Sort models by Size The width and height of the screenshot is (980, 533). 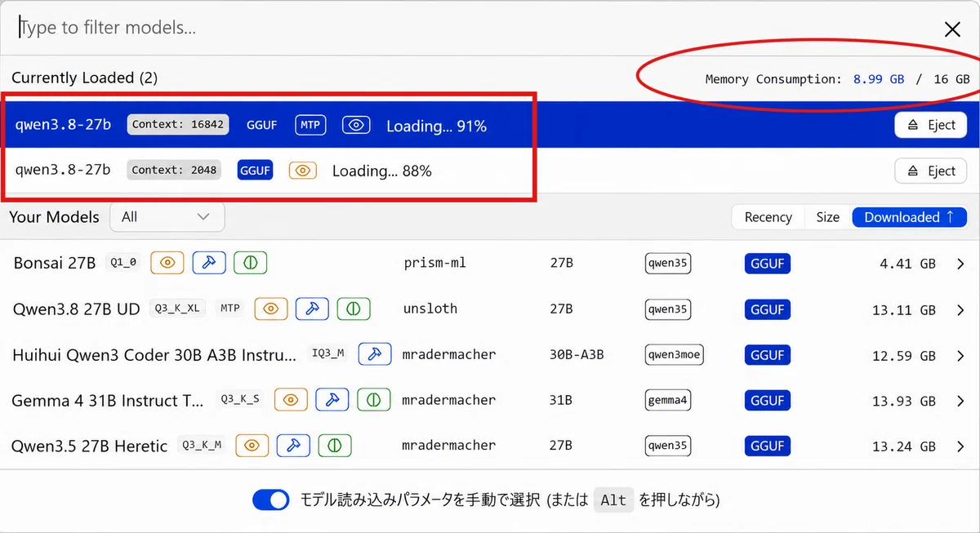[x=827, y=217]
